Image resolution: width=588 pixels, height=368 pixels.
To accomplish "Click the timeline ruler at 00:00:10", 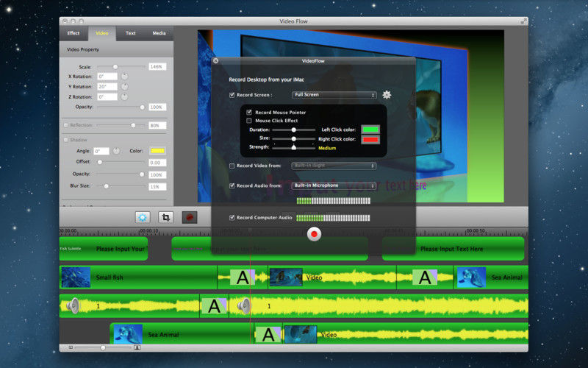I will tap(149, 230).
